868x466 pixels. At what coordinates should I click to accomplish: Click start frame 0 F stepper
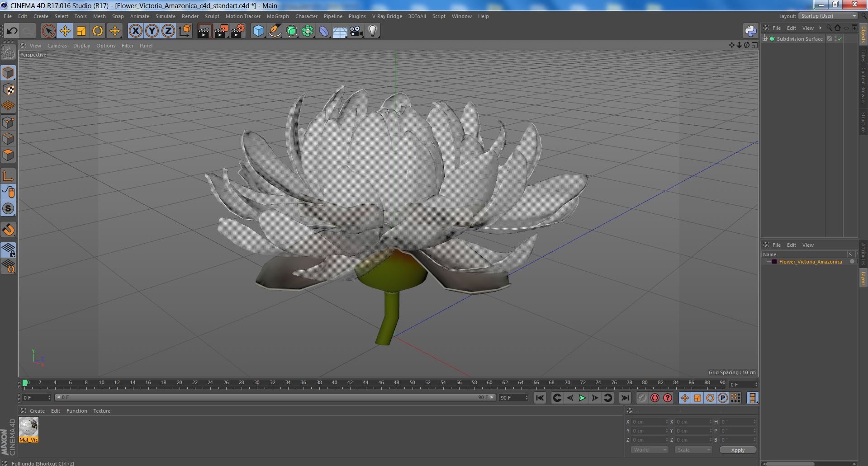(x=49, y=398)
